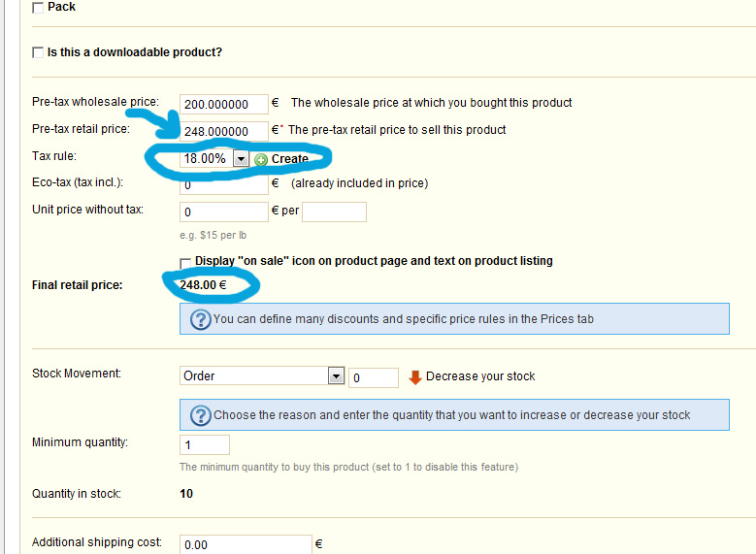Screen dimensions: 756x554
Task: Click the Eco-tax input field
Action: [224, 184]
